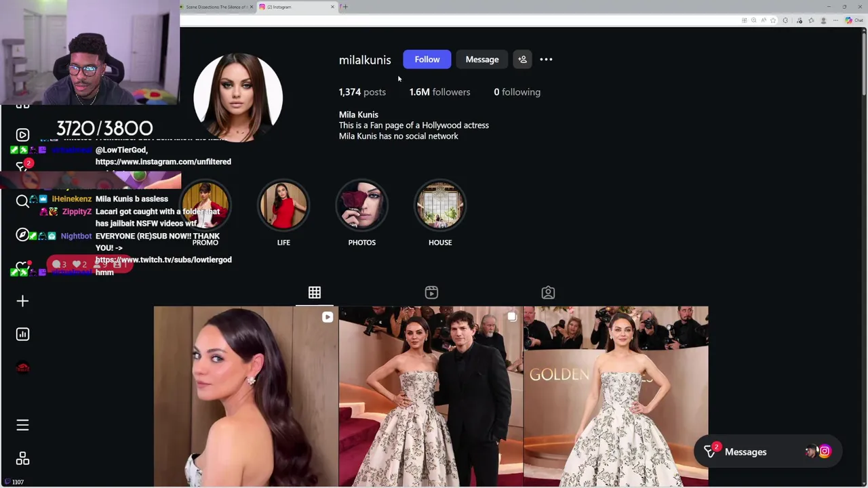Open Instagram Reels from the sidebar

[x=22, y=135]
